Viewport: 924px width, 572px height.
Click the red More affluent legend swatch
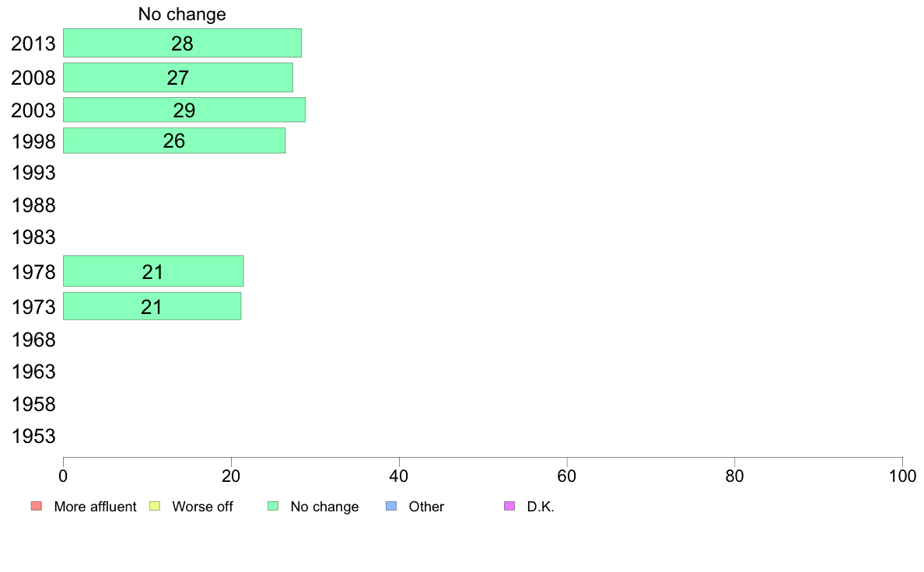pyautogui.click(x=37, y=506)
